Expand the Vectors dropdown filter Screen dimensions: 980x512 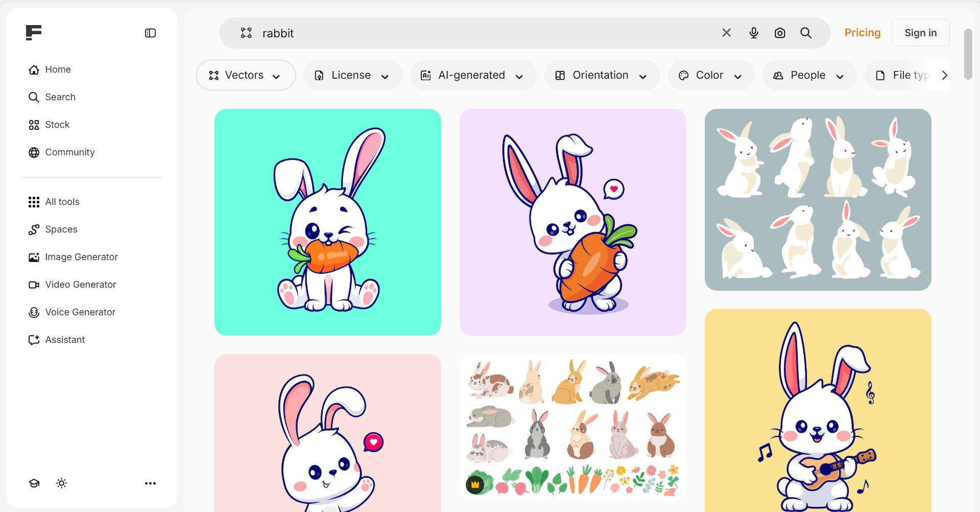(245, 76)
